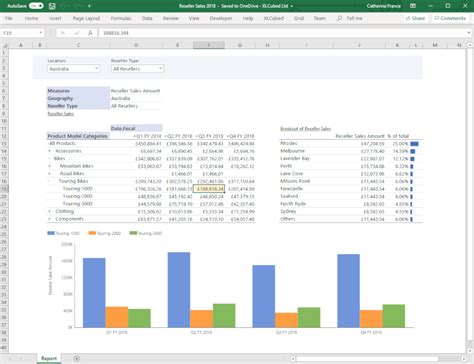Click the Breakout of Reseller Sales link

[305, 129]
